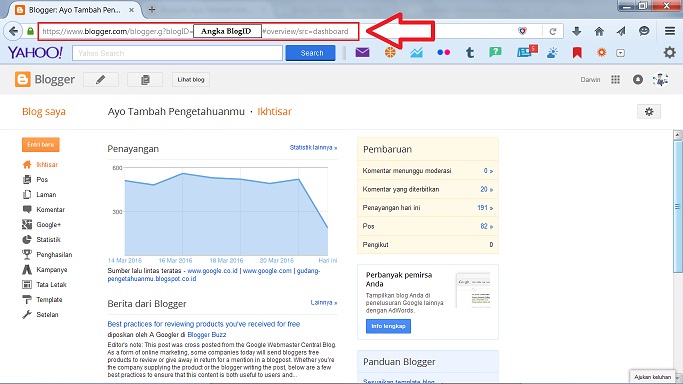
Task: Open a new browser tab with plus
Action: [x=152, y=10]
